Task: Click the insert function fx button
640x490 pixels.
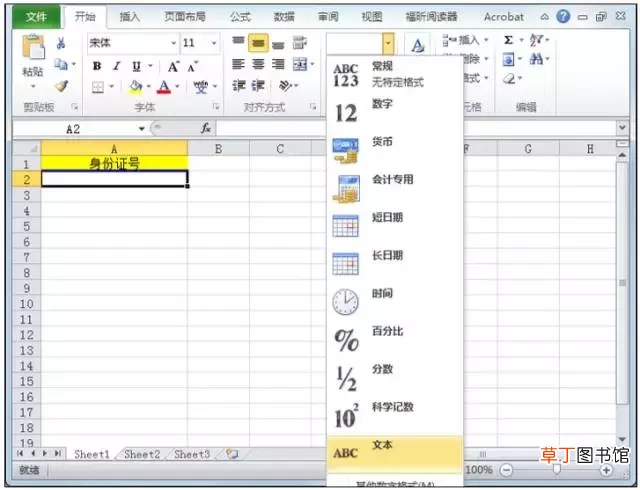Action: click(206, 129)
